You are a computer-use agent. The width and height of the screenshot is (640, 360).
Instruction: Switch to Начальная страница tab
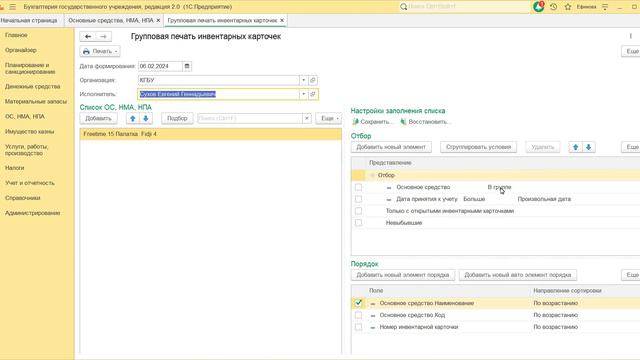[29, 20]
